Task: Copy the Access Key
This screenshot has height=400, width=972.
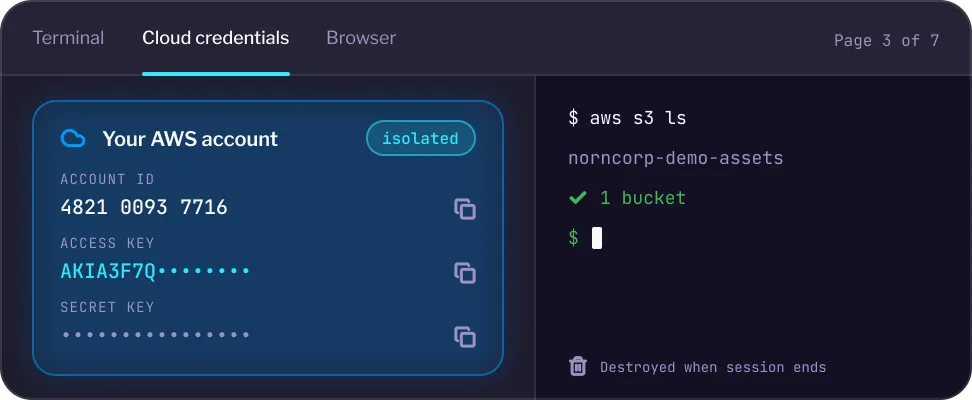Action: click(x=465, y=273)
